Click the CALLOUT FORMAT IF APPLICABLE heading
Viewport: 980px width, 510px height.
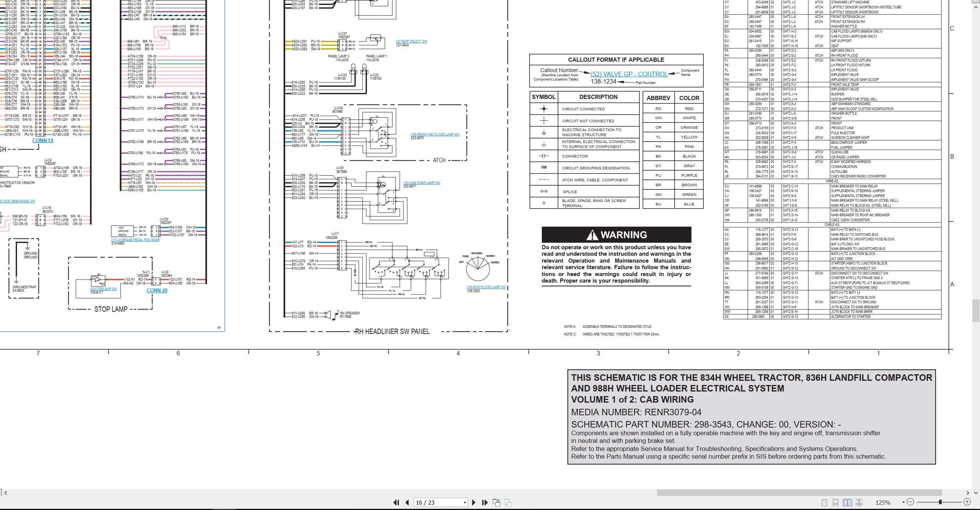click(x=616, y=59)
